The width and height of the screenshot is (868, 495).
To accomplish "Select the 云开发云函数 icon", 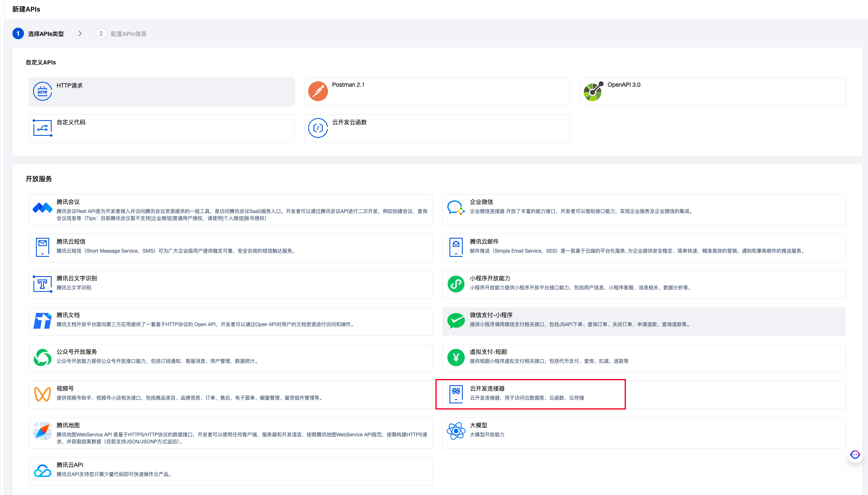I will (x=318, y=128).
